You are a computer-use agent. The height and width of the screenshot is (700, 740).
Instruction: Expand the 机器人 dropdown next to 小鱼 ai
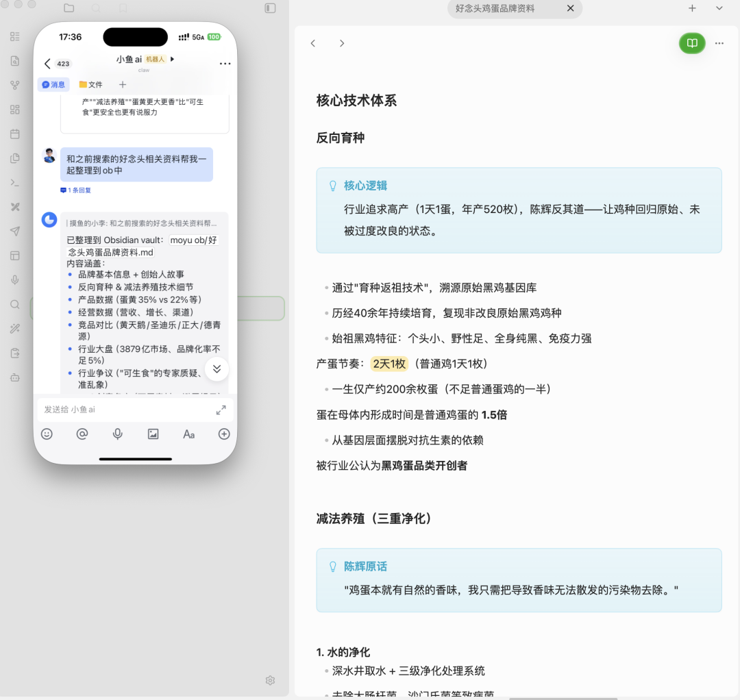coord(171,59)
